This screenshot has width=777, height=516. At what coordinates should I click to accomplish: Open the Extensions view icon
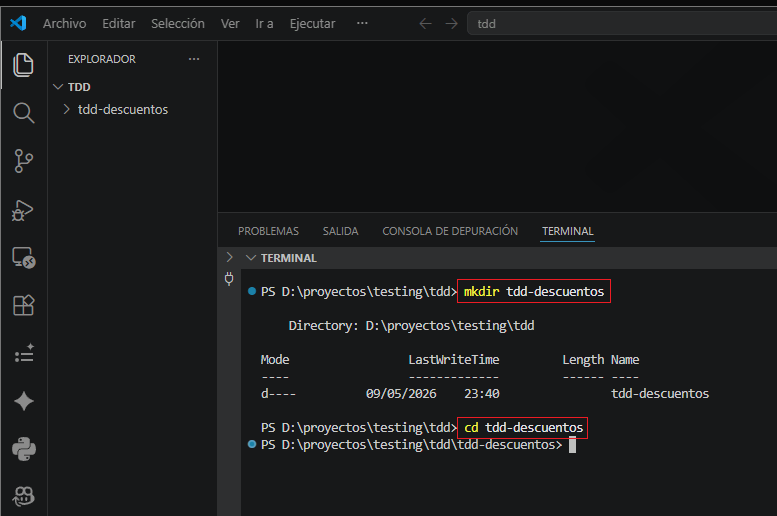coord(23,305)
